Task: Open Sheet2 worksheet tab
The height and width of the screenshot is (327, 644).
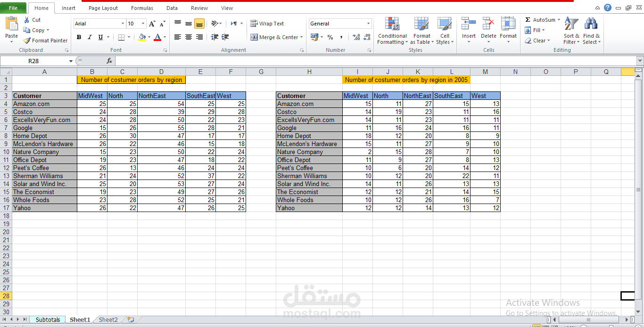Action: 108,319
